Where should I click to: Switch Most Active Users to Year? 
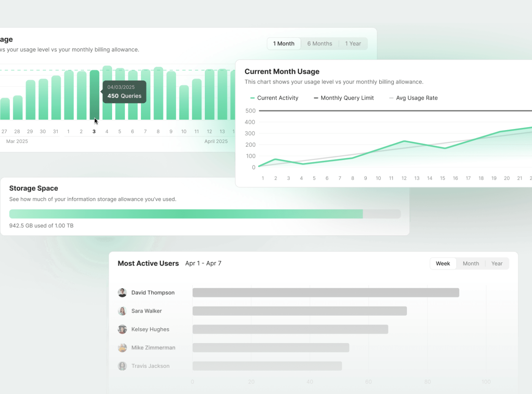point(497,264)
